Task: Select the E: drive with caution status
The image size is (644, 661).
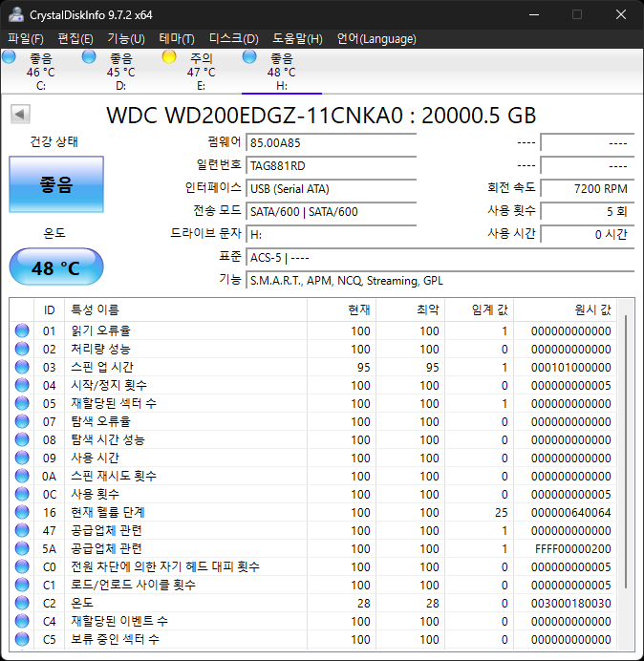Action: 201,72
